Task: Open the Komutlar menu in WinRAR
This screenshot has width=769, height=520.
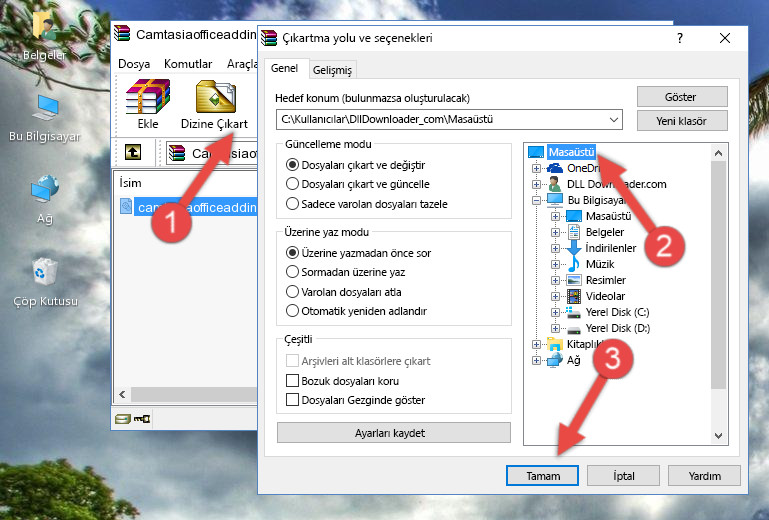Action: coord(188,64)
